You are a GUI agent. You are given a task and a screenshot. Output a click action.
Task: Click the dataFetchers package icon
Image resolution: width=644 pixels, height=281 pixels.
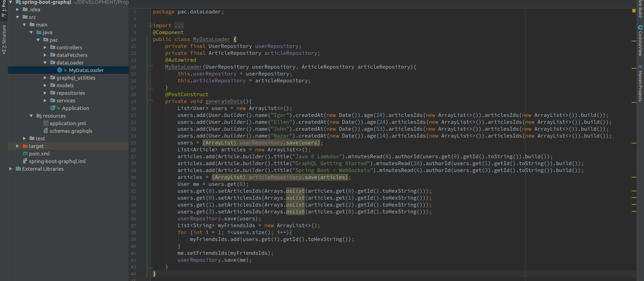tap(53, 55)
